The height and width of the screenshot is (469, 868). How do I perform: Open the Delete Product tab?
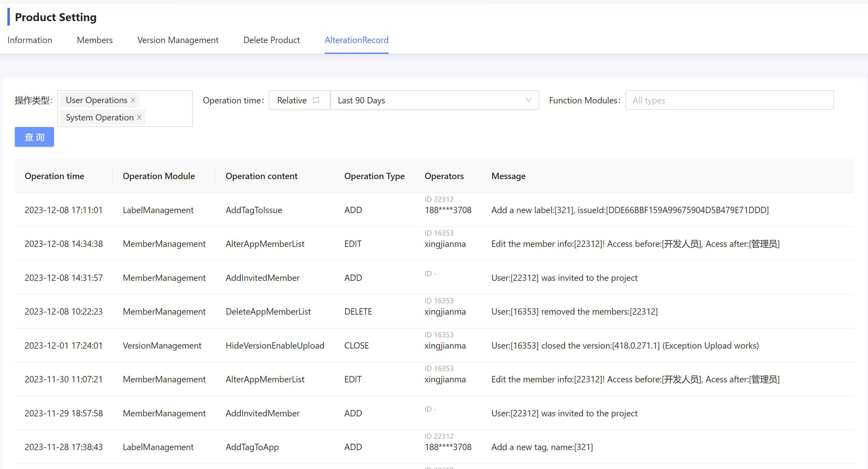tap(272, 40)
